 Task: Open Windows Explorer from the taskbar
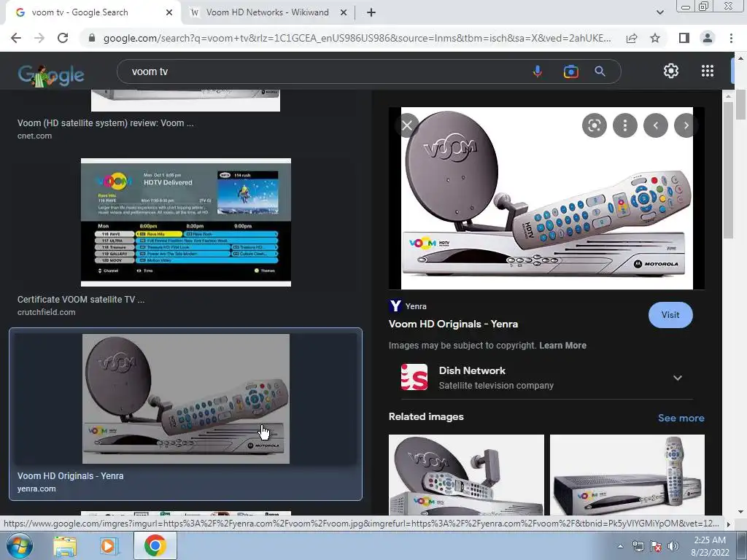click(x=65, y=546)
